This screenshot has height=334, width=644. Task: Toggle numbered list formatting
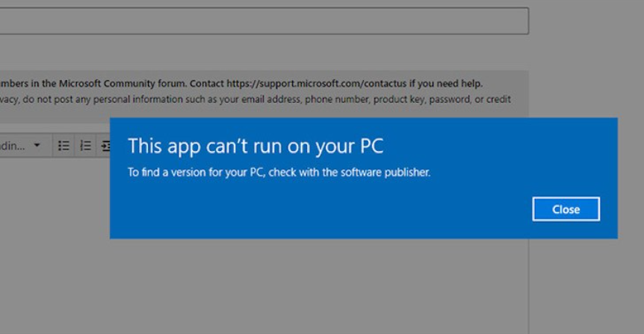[x=85, y=146]
